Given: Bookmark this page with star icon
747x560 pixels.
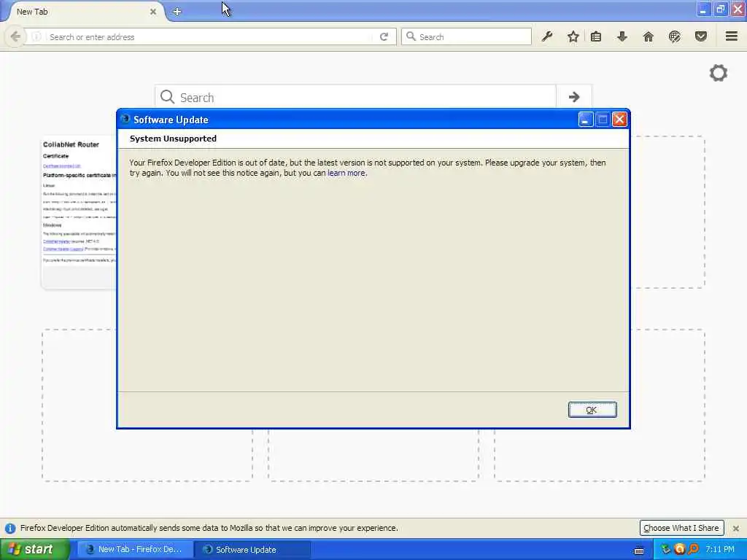Looking at the screenshot, I should pos(573,36).
